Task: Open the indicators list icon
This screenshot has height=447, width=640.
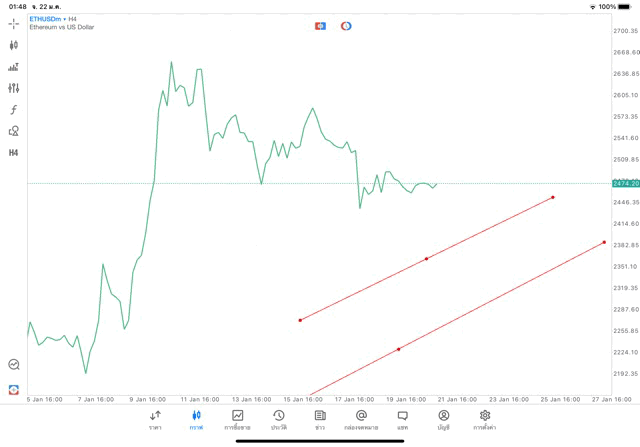Action: 14,67
